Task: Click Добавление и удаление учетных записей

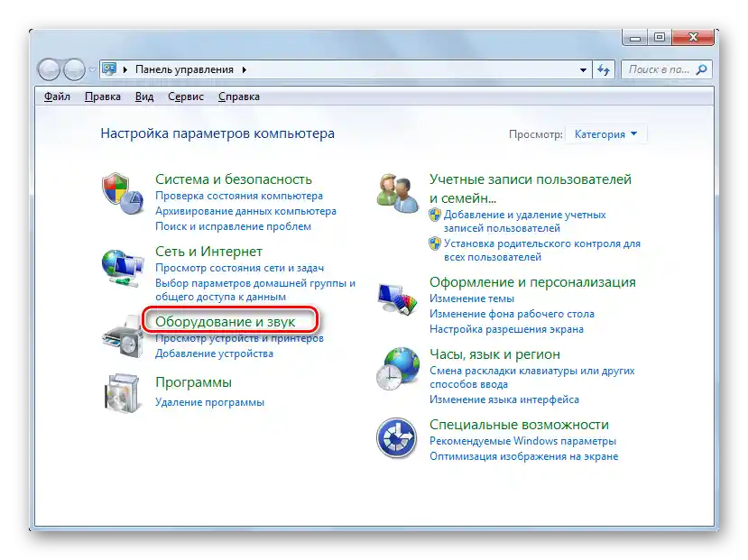Action: 524,221
